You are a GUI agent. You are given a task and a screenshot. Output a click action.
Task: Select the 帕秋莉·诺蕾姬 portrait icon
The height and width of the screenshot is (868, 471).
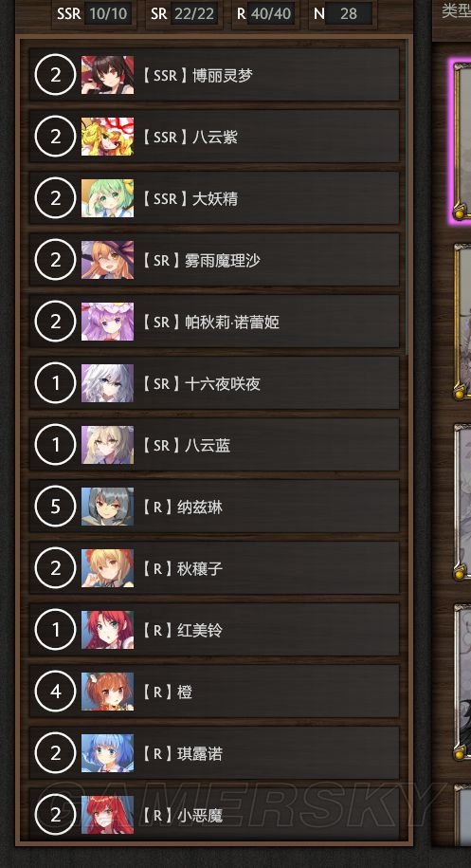click(107, 322)
